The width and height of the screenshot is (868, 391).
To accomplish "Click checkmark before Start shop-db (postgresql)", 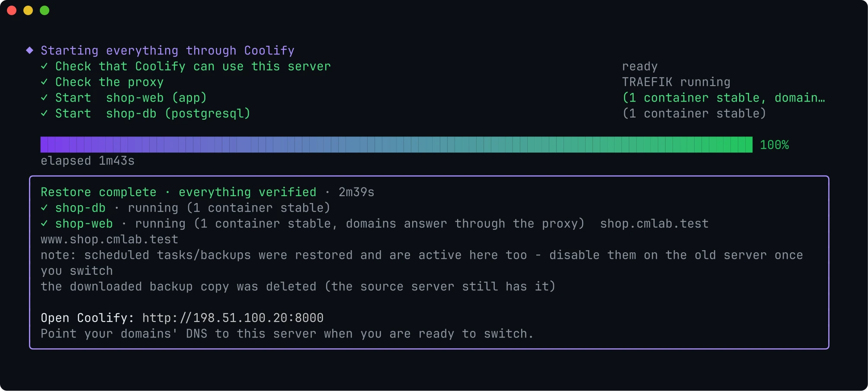I will [44, 114].
